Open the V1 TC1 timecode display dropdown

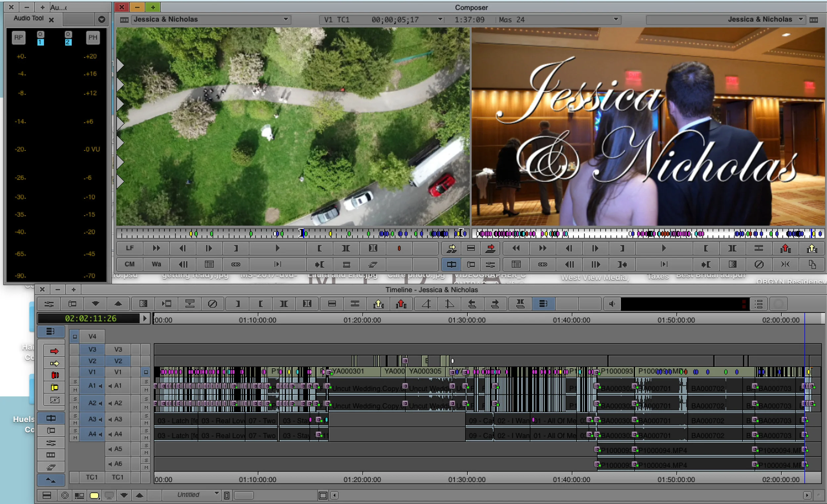click(440, 19)
